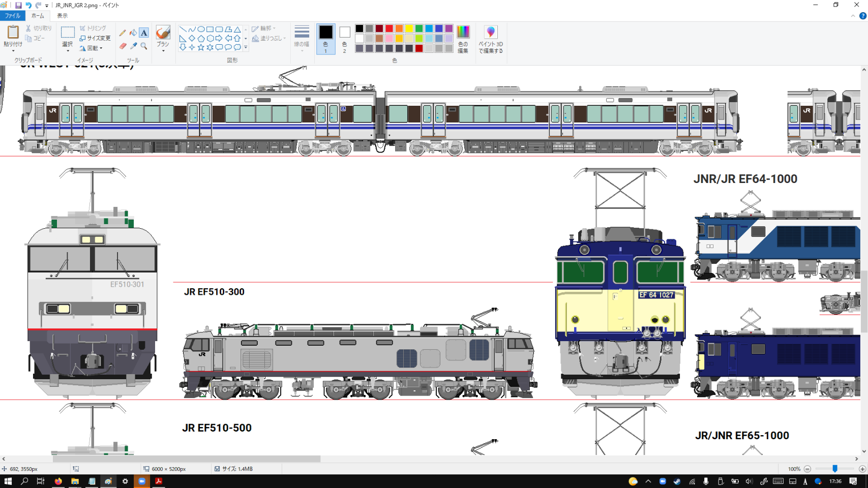Open Edit colors (色の編集) dialog
Image resolution: width=868 pixels, height=488 pixels.
click(463, 39)
